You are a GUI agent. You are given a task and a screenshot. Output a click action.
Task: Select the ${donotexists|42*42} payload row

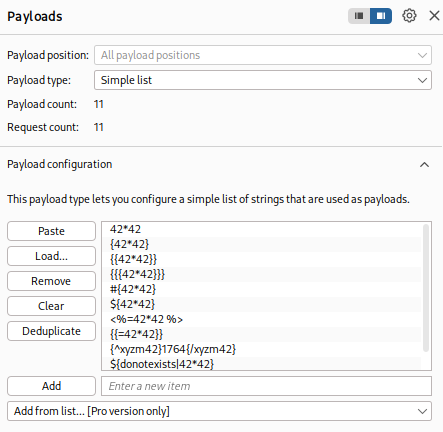pos(262,364)
